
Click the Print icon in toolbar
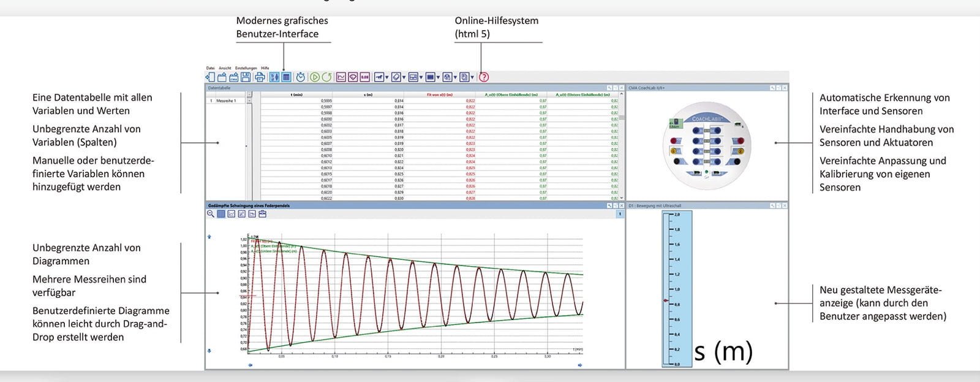tap(259, 77)
